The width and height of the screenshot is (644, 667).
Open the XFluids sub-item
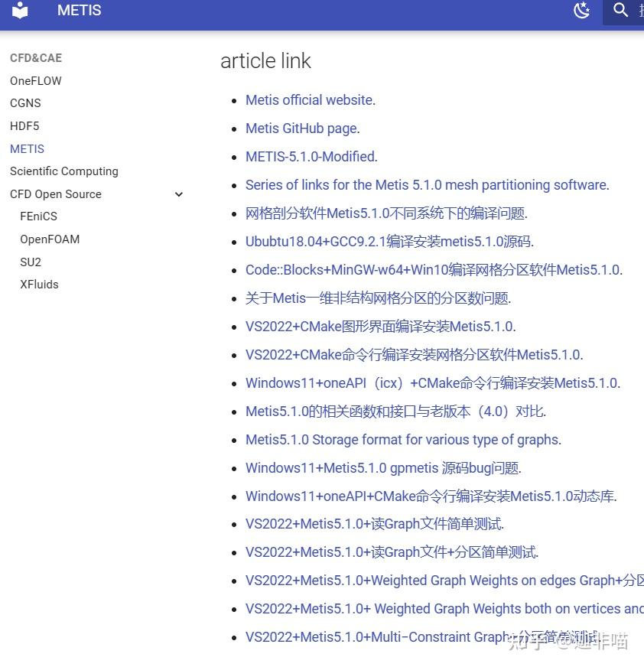pyautogui.click(x=39, y=285)
